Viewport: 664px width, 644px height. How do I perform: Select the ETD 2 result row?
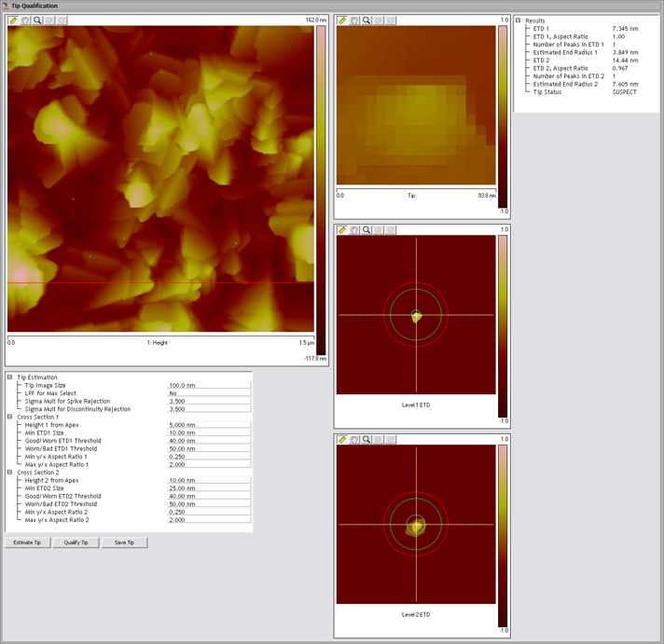pyautogui.click(x=586, y=60)
